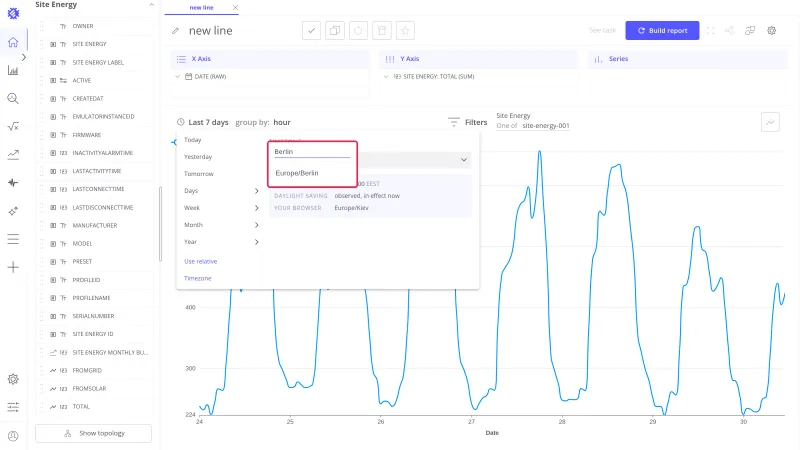Select Tomorrow in the date menu
Image resolution: width=800 pixels, height=450 pixels.
click(x=198, y=174)
